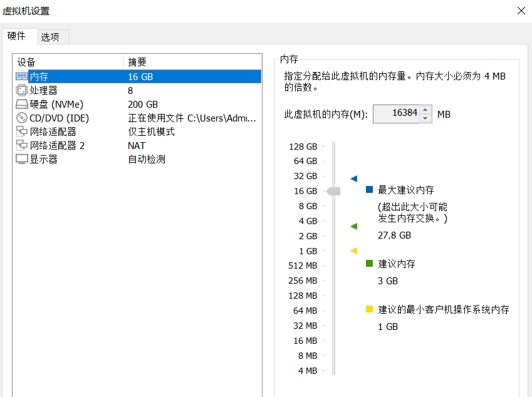Click the 200 GB disk summary
Viewport: 532px width, 397px height.
(143, 105)
